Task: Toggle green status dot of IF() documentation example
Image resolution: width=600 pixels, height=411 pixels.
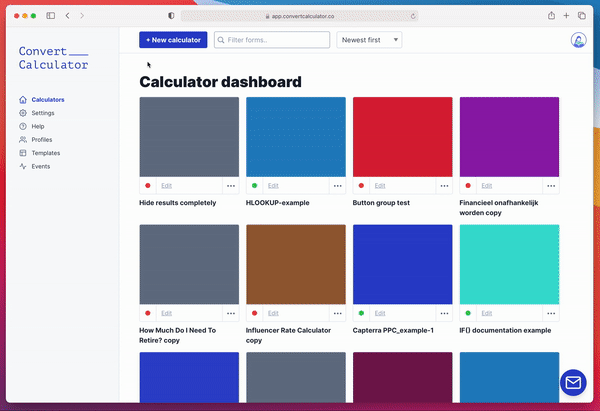Action: [468, 313]
